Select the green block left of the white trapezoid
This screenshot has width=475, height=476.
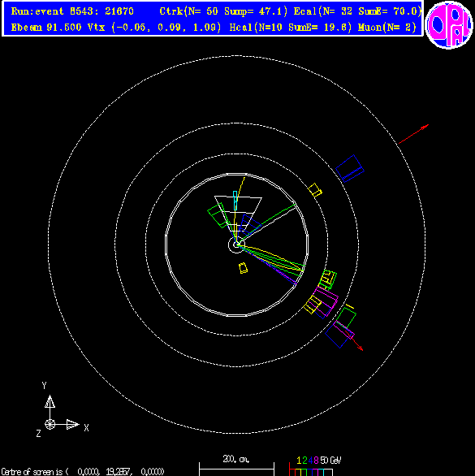[218, 215]
